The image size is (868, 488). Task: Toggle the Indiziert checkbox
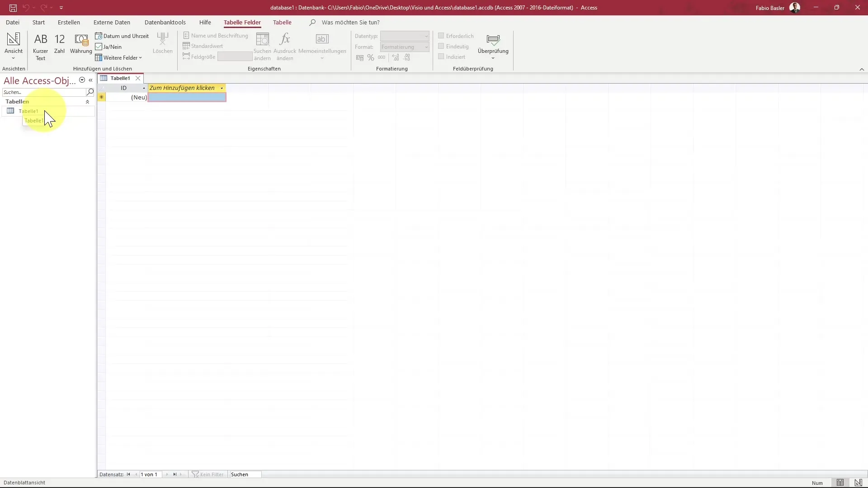[441, 56]
